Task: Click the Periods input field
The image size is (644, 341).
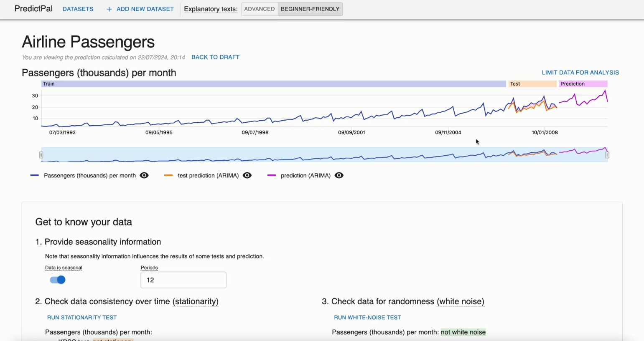Action: [183, 280]
